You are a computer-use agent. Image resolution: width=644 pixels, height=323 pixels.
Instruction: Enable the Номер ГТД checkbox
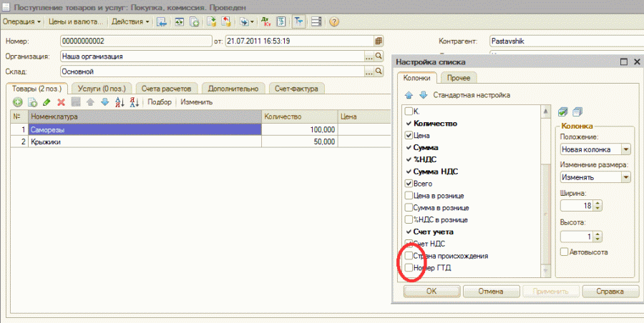pyautogui.click(x=409, y=267)
